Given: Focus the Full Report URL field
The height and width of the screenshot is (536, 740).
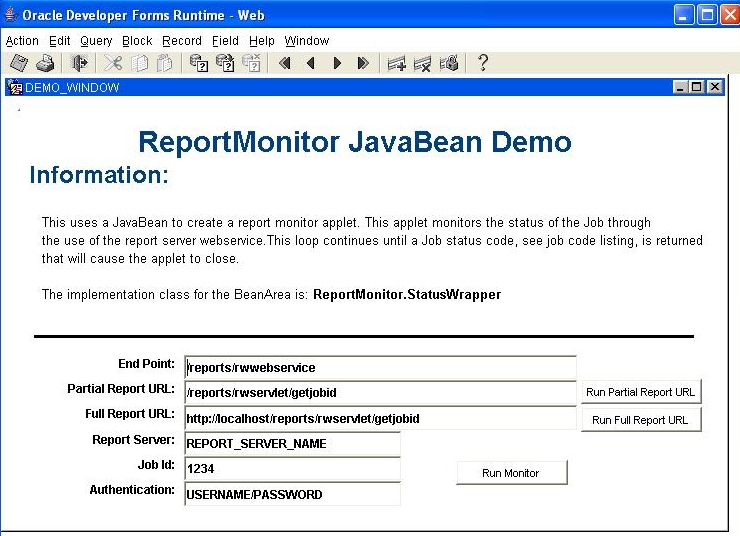Looking at the screenshot, I should click(380, 419).
